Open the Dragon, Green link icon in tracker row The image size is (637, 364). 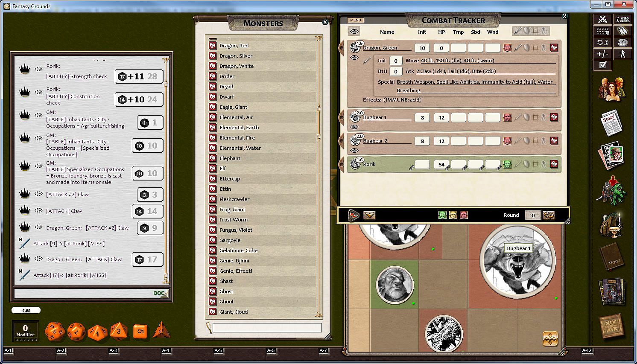[x=554, y=48]
